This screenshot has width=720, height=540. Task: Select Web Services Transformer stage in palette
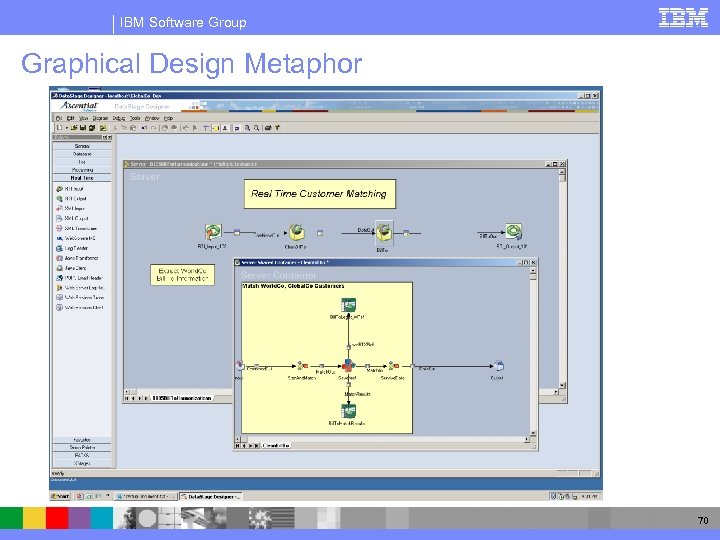tap(80, 298)
